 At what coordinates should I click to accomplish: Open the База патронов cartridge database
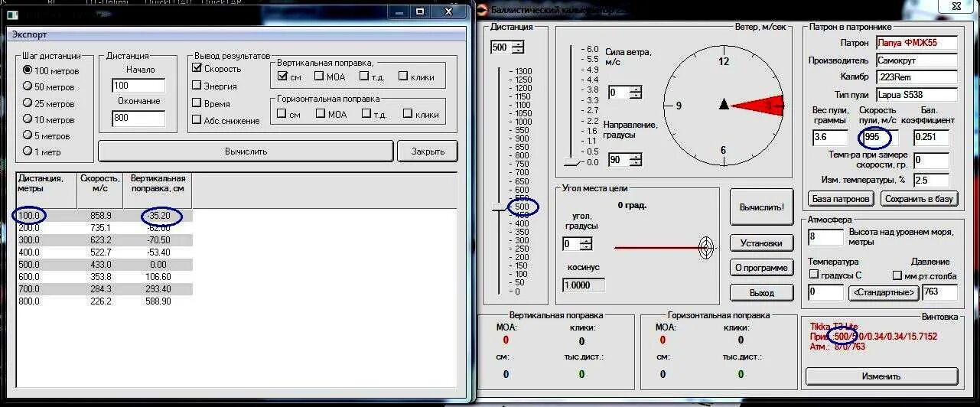click(x=841, y=199)
